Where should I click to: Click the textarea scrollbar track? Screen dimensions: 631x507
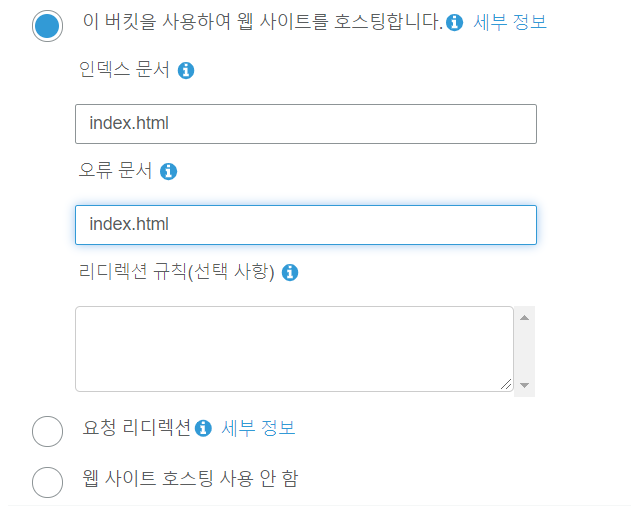pos(524,351)
